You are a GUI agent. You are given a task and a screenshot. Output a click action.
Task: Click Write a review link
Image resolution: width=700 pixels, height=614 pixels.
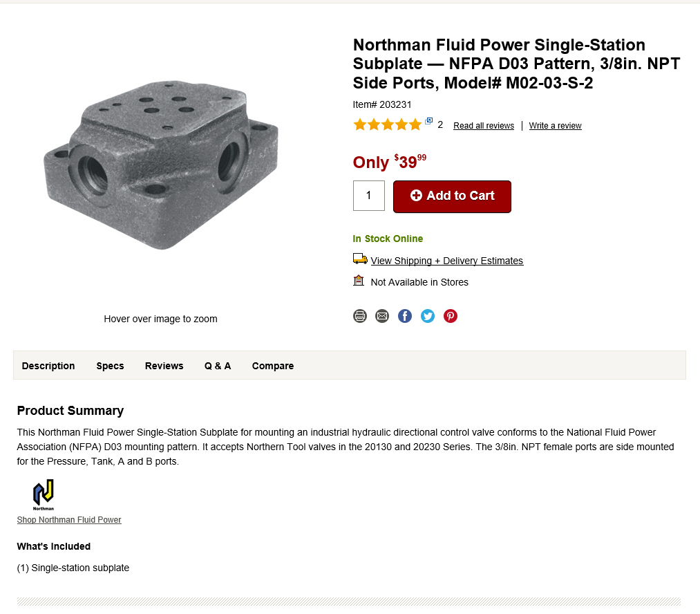(x=556, y=125)
